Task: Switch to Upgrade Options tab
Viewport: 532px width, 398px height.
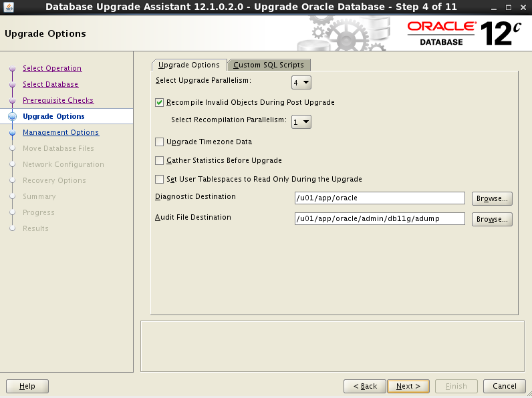Action: [189, 65]
